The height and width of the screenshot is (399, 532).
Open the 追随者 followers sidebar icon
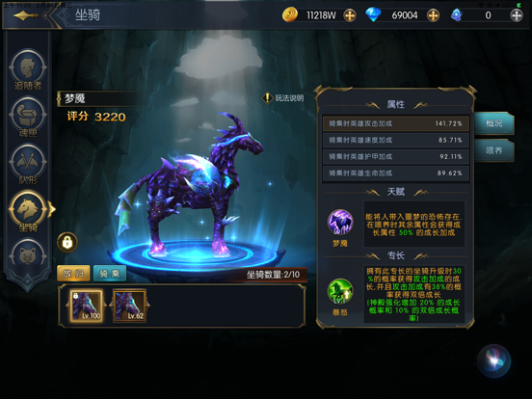28,68
